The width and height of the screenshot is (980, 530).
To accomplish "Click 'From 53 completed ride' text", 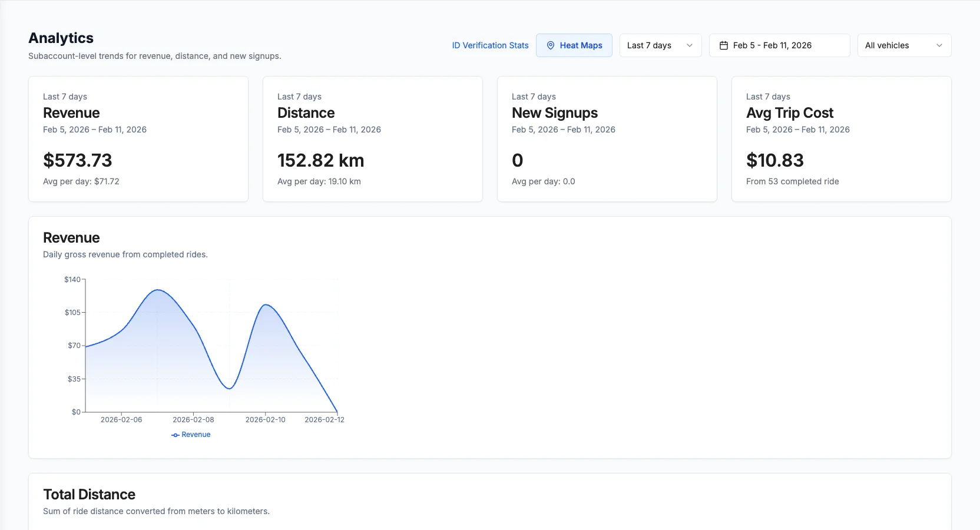I will pyautogui.click(x=793, y=181).
